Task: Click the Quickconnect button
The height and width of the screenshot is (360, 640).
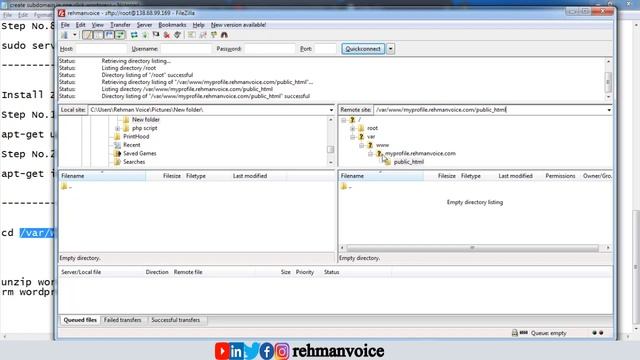Action: click(363, 49)
